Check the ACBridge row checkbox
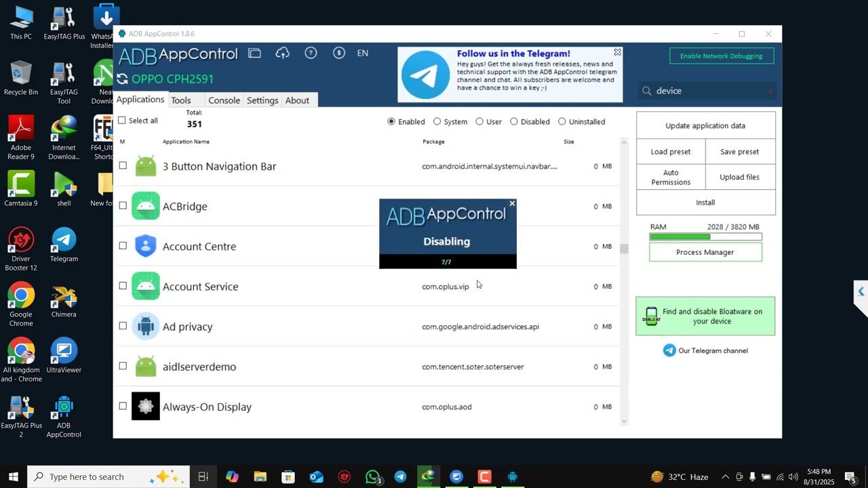The width and height of the screenshot is (868, 488). click(123, 205)
